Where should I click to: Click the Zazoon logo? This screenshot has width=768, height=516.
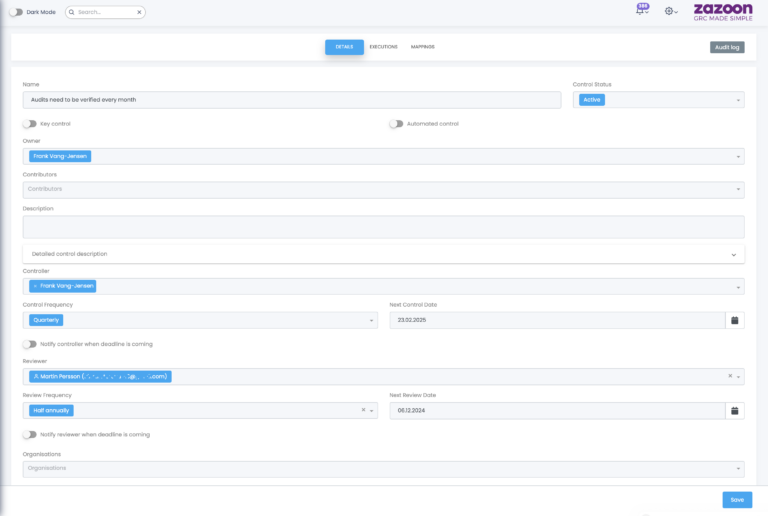pyautogui.click(x=722, y=12)
